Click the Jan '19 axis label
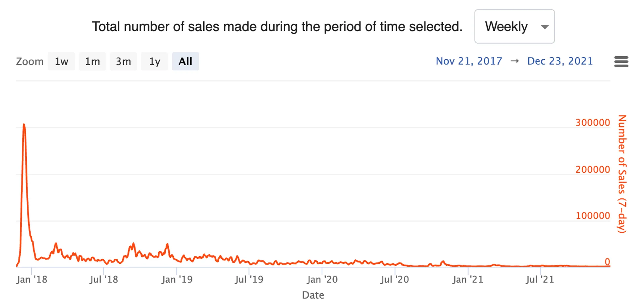644x307 pixels. coord(177,280)
